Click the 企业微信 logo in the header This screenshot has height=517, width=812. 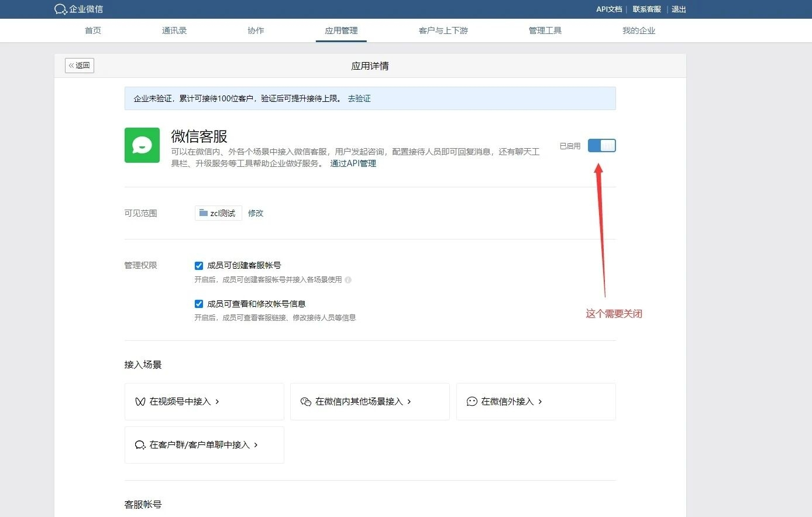pyautogui.click(x=78, y=9)
